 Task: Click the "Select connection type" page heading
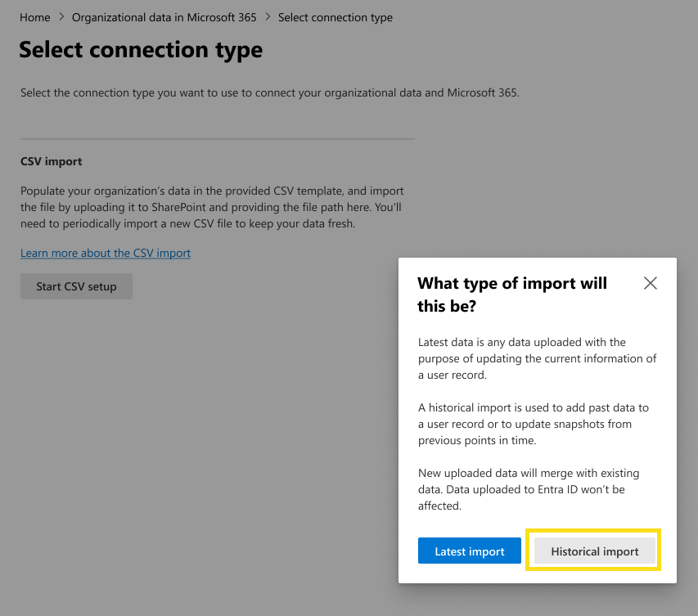(x=139, y=50)
